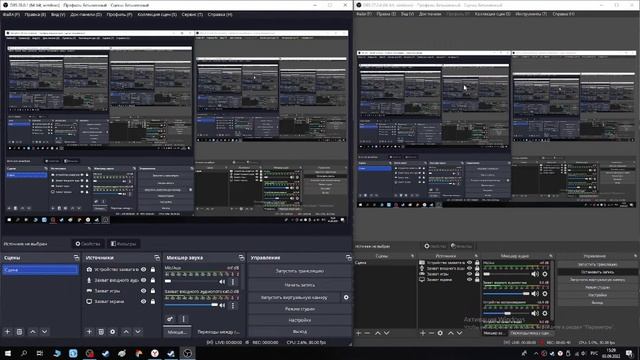Delete selected source in left OBS window
Image resolution: width=640 pixels, height=360 pixels.
click(x=101, y=332)
